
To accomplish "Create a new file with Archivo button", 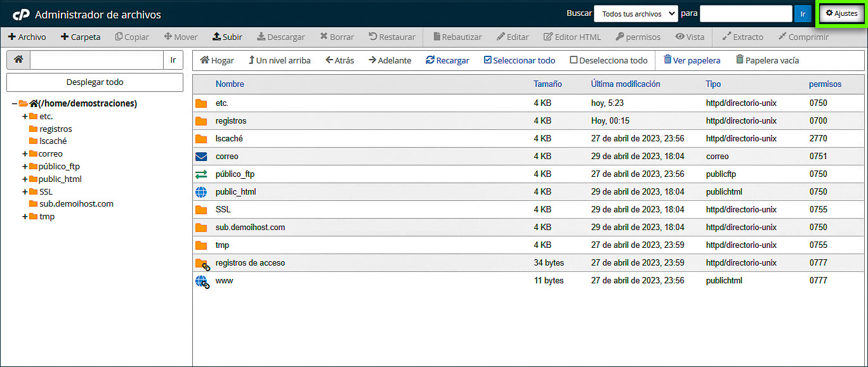I will 27,37.
